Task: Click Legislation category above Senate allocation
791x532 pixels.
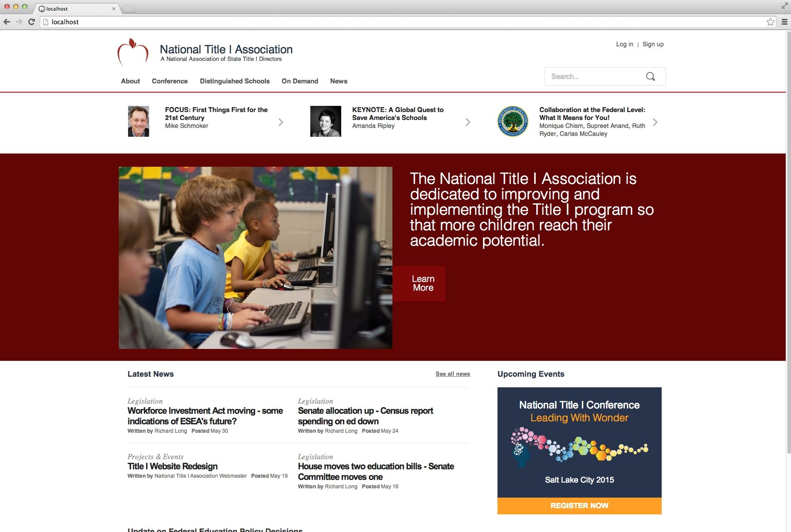Action: (315, 401)
